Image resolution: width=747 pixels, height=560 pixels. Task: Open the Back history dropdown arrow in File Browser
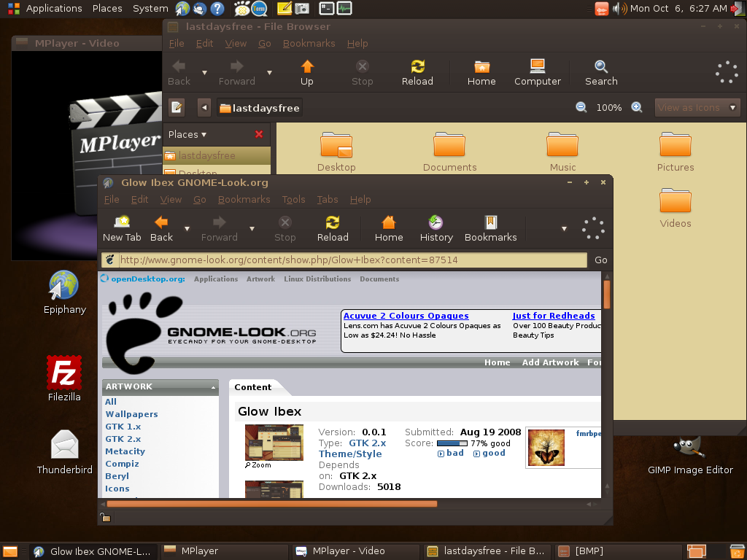tap(204, 73)
